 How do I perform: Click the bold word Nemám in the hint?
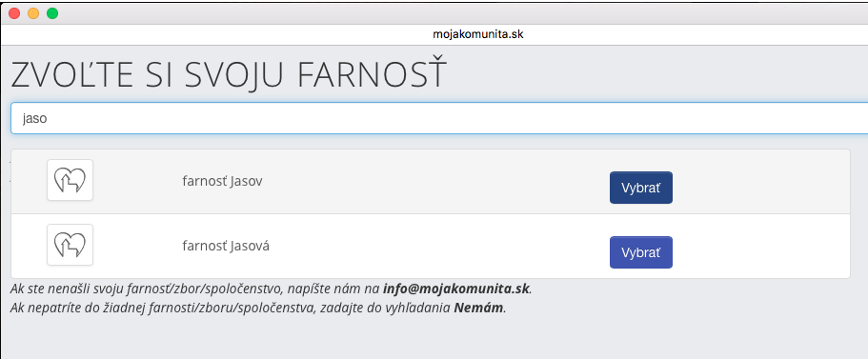pos(479,308)
